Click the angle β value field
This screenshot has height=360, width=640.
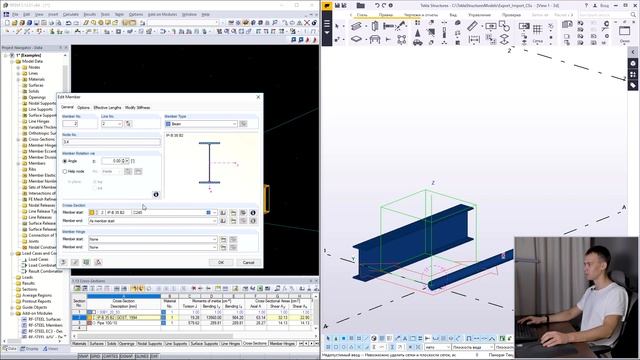click(112, 161)
